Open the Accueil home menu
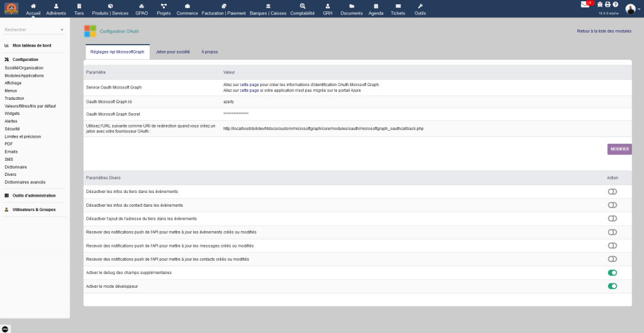This screenshot has width=644, height=333. click(33, 9)
